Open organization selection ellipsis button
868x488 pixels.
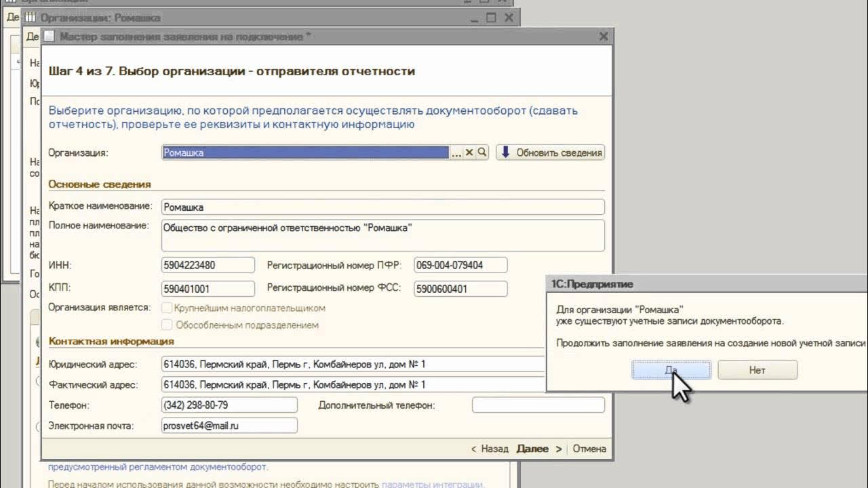coord(456,153)
